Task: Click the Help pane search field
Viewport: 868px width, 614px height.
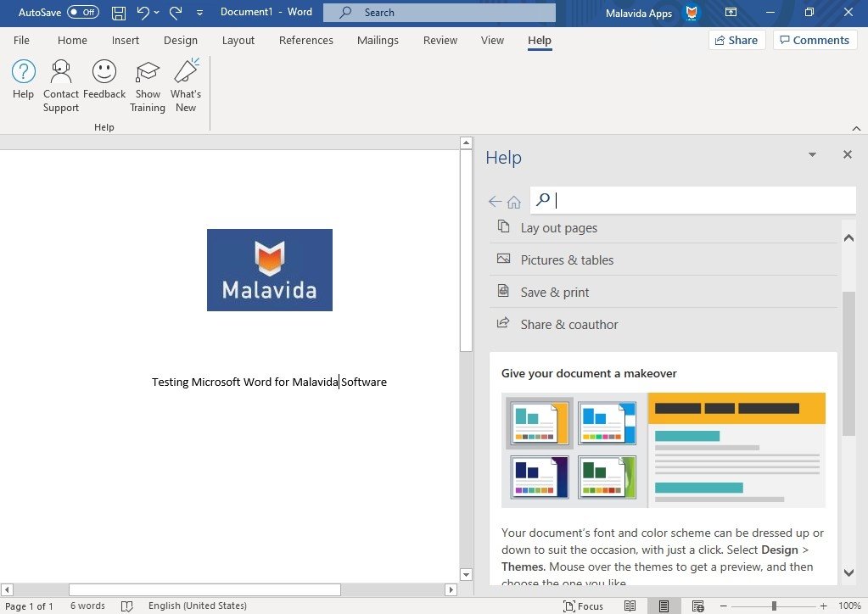Action: pos(692,199)
